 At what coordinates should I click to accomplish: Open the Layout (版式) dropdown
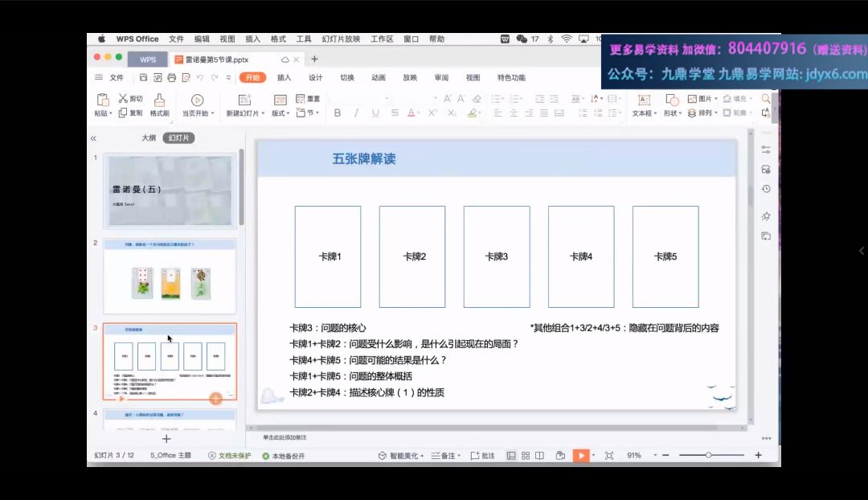pos(280,113)
